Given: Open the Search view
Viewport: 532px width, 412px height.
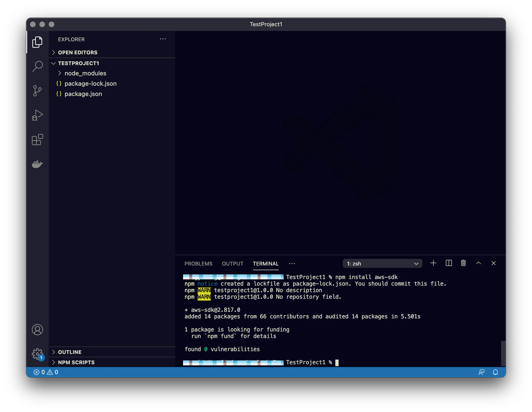Looking at the screenshot, I should 37,66.
